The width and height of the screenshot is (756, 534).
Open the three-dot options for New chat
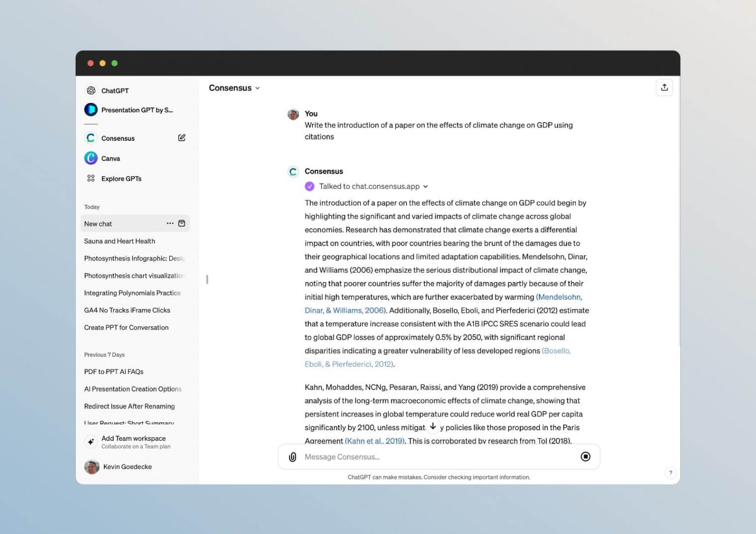(170, 223)
